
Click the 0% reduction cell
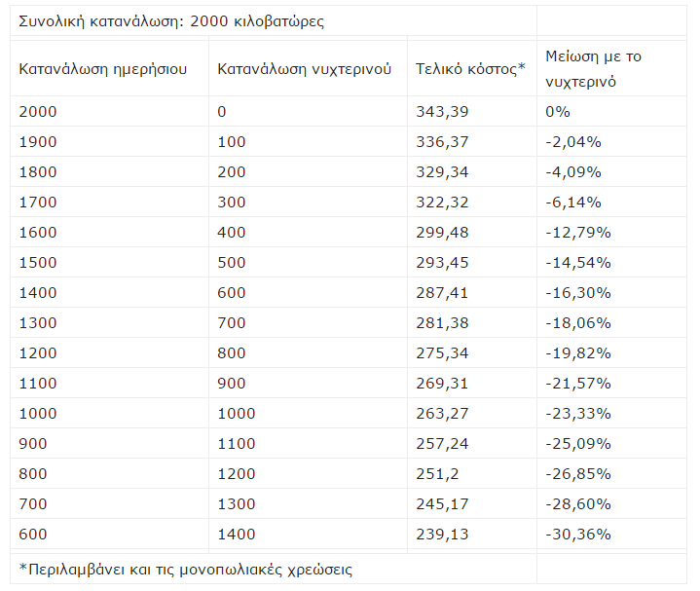tap(558, 112)
